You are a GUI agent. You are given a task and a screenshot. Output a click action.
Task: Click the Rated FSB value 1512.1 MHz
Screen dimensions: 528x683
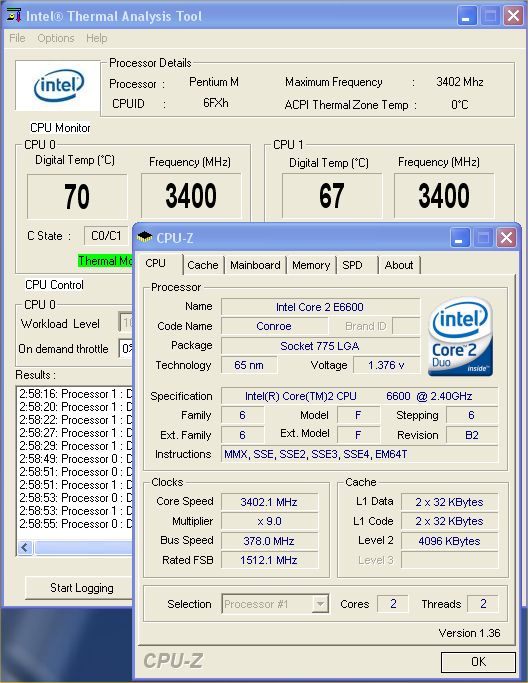pos(269,560)
